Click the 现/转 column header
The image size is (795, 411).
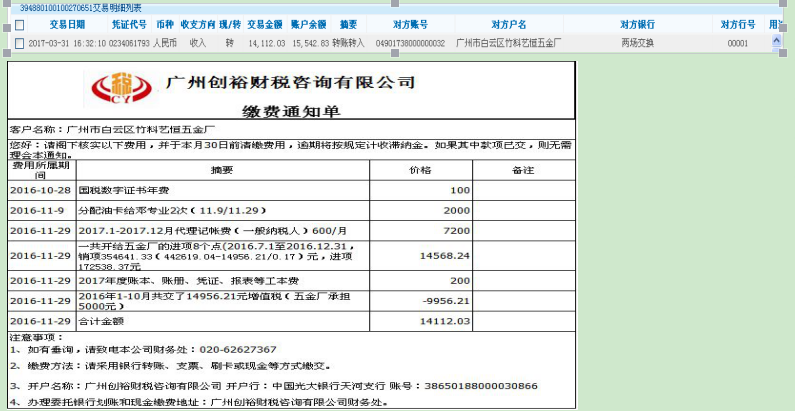pyautogui.click(x=230, y=24)
